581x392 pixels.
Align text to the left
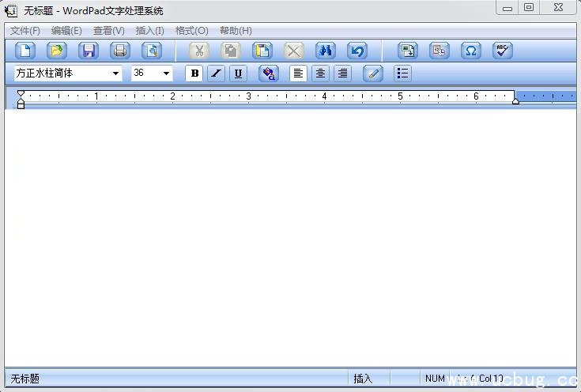pyautogui.click(x=298, y=73)
